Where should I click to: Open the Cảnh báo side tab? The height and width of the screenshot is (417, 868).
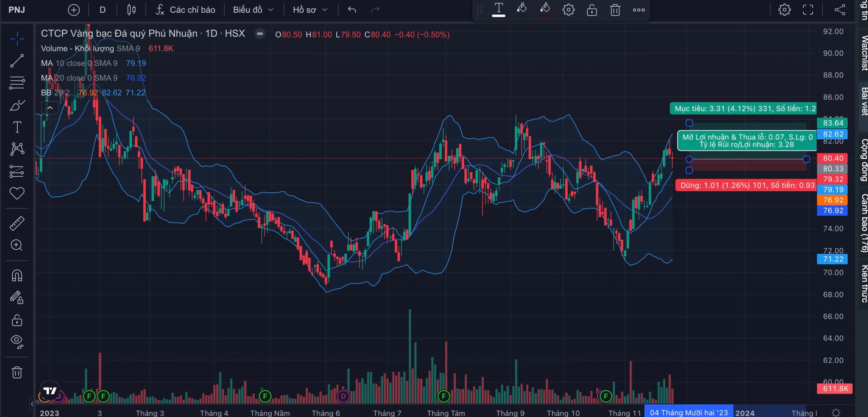[863, 223]
